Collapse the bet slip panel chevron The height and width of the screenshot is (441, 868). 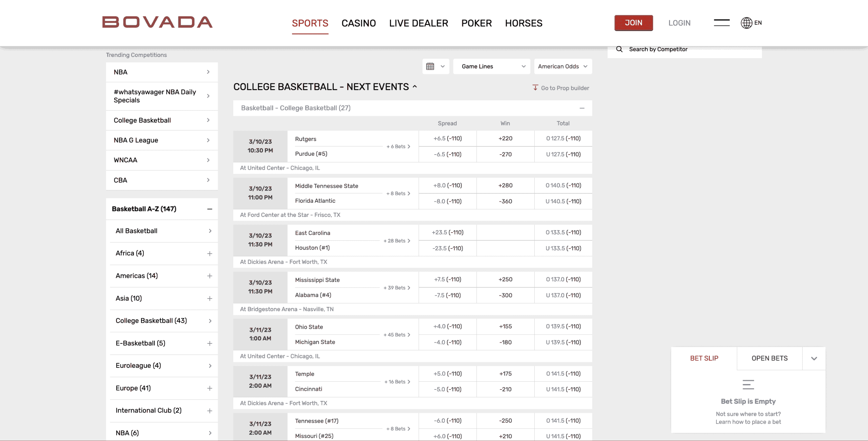pyautogui.click(x=814, y=358)
